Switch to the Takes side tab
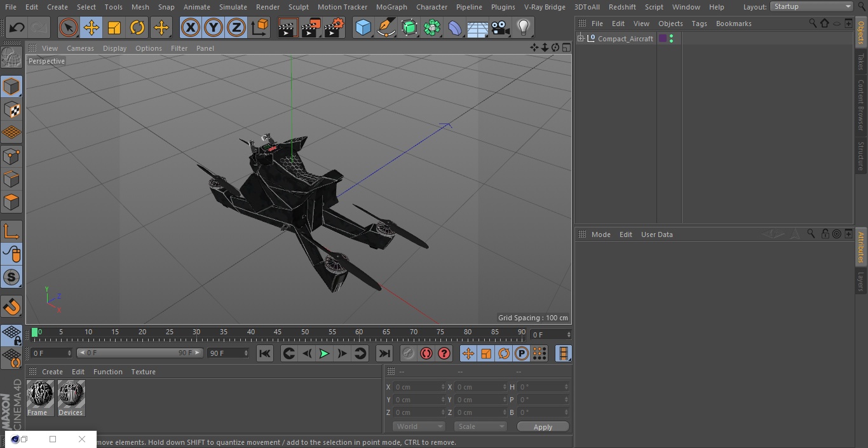 pyautogui.click(x=861, y=62)
